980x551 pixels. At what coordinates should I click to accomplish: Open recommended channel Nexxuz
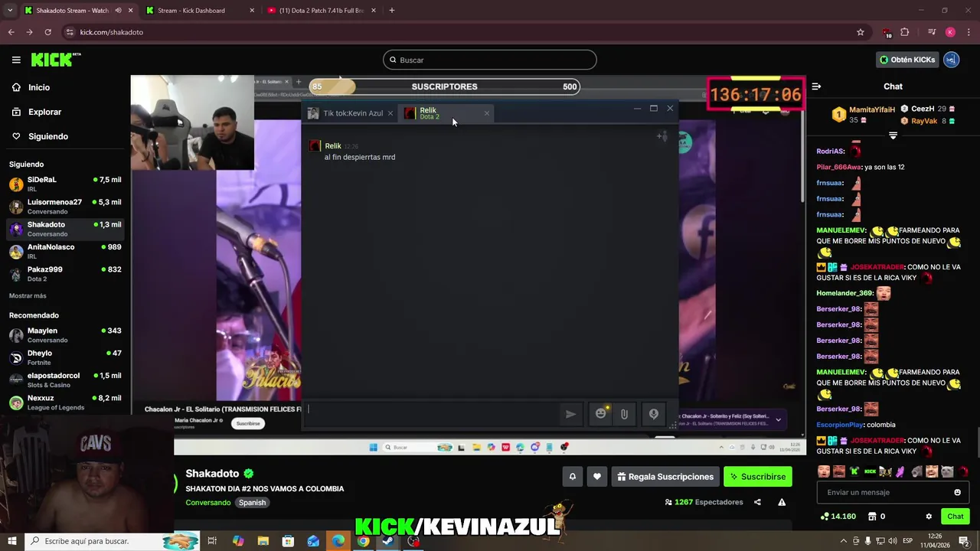65,402
